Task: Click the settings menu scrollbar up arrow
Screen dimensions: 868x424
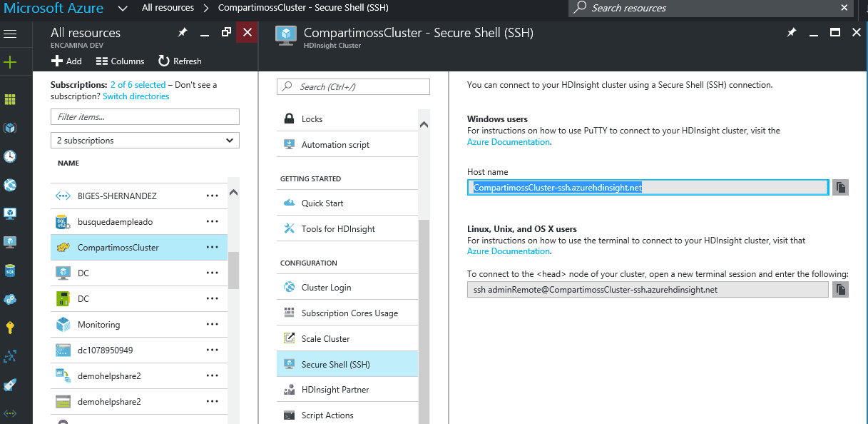Action: click(x=424, y=123)
